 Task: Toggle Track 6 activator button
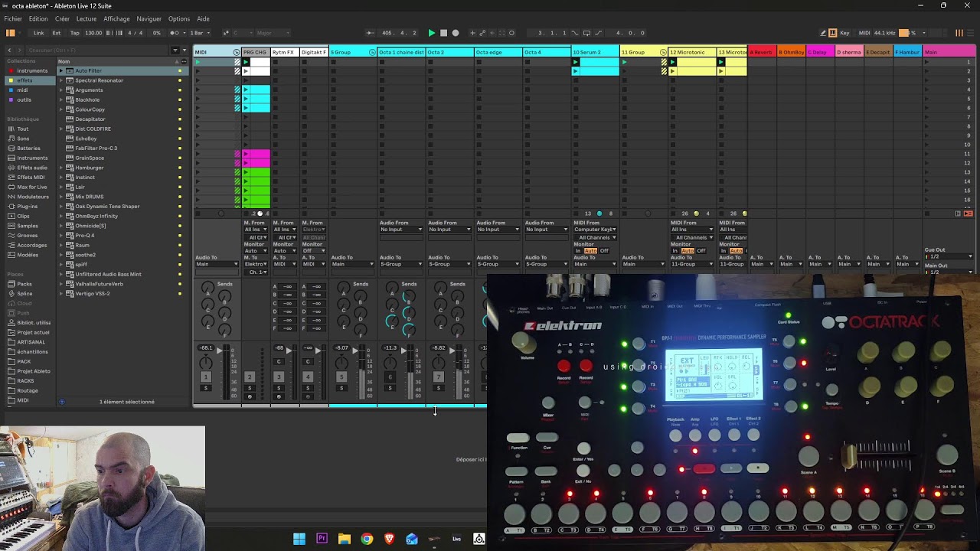pyautogui.click(x=390, y=377)
